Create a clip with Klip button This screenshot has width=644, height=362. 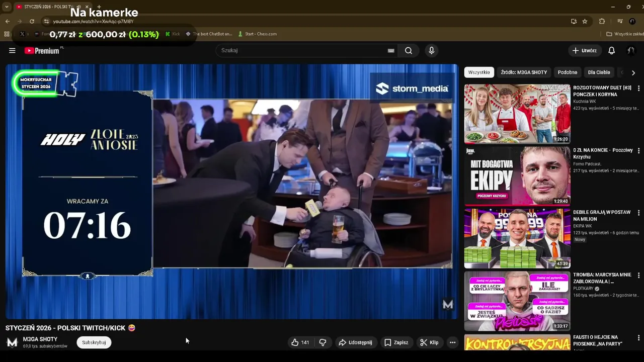coord(429,342)
